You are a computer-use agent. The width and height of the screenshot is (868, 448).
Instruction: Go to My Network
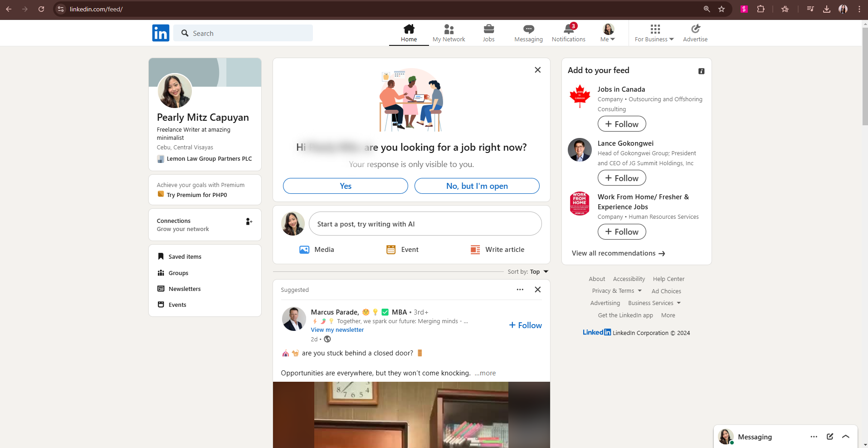tap(449, 33)
